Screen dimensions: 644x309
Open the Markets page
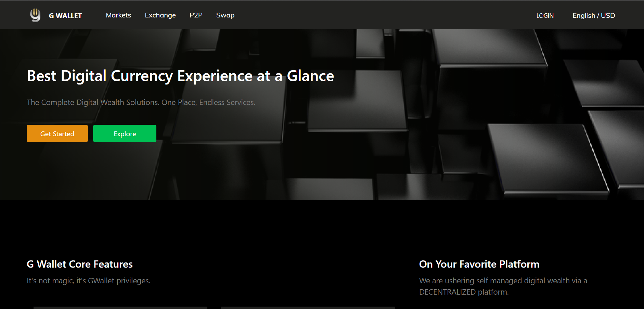[x=118, y=15]
